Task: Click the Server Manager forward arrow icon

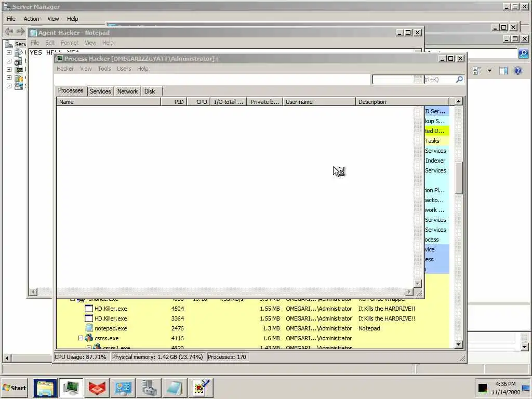Action: tap(20, 32)
